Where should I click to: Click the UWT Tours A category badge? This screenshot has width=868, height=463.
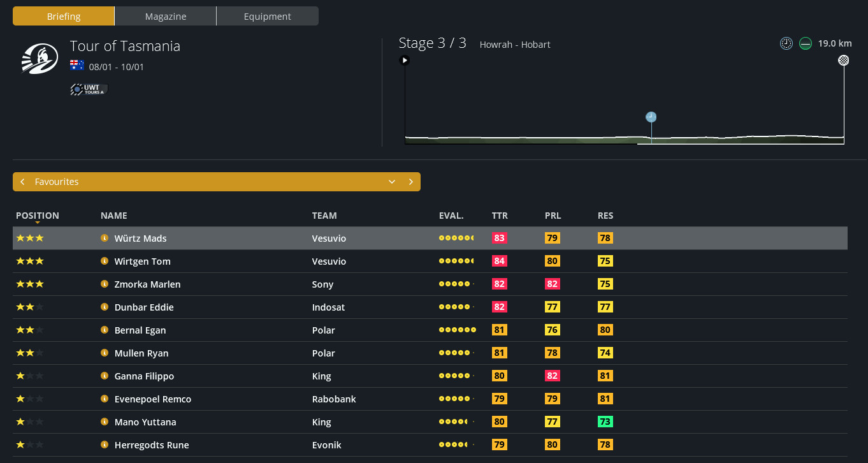pos(89,90)
